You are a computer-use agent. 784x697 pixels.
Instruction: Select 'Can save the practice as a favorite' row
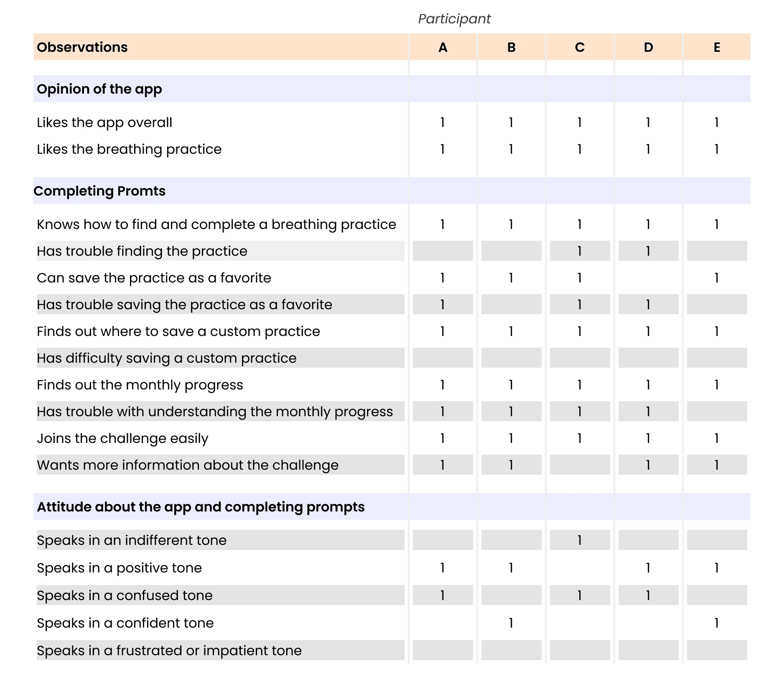point(154,278)
